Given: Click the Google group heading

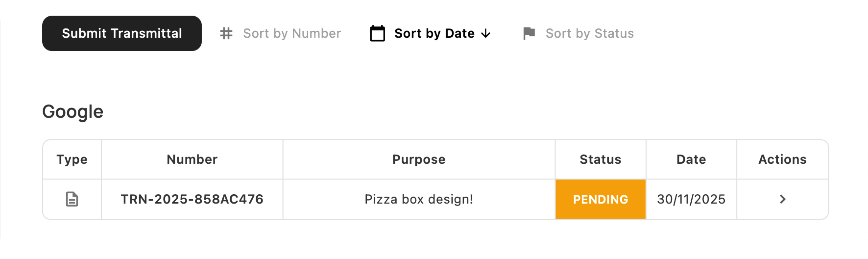Looking at the screenshot, I should [x=73, y=112].
